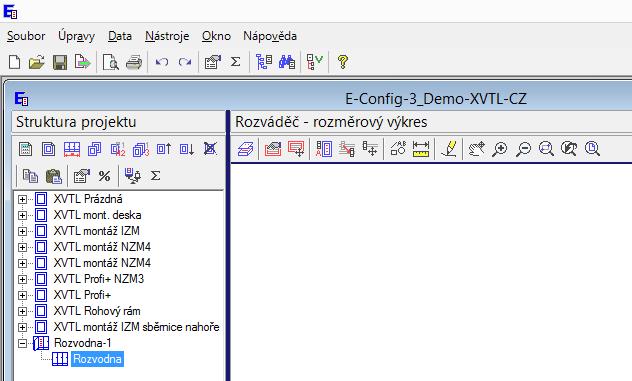
Task: Click the printer icon
Action: (x=134, y=62)
